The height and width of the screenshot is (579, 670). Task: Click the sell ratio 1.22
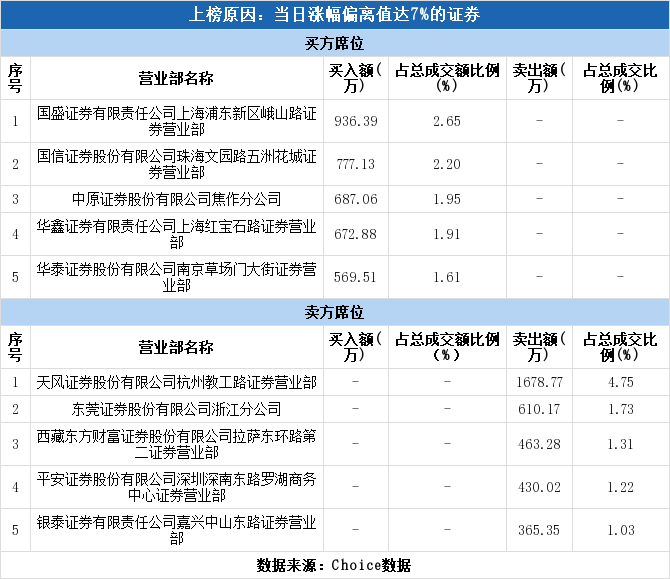[620, 487]
